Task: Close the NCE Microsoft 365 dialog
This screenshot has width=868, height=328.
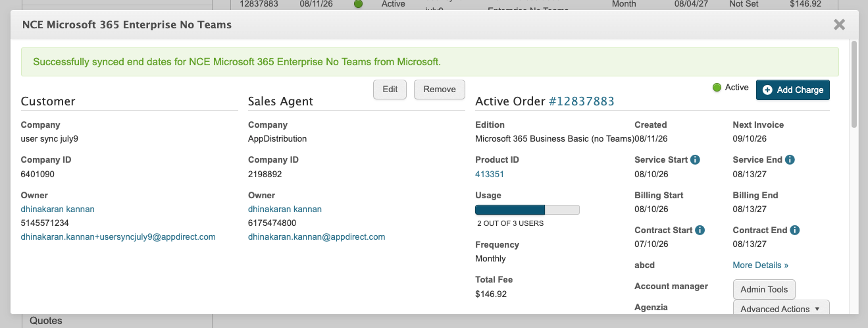Action: click(x=839, y=24)
